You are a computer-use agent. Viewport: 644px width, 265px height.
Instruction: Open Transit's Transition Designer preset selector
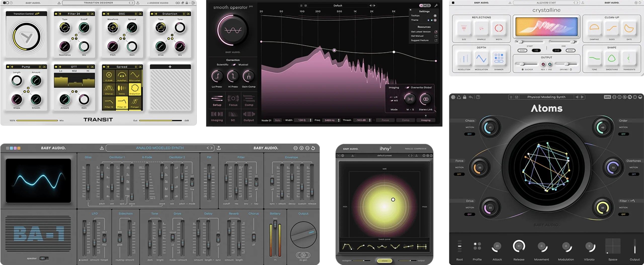point(98,3)
